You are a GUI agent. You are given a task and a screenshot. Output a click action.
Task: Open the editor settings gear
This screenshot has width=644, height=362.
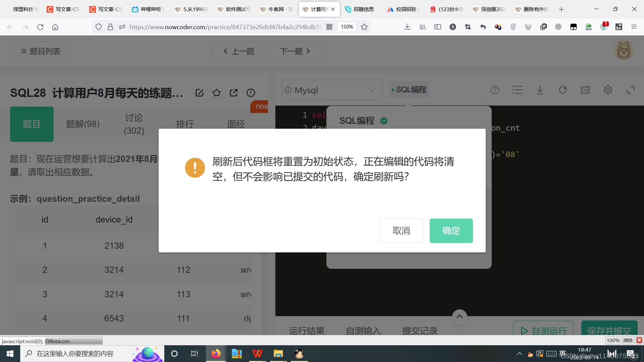[x=608, y=90]
